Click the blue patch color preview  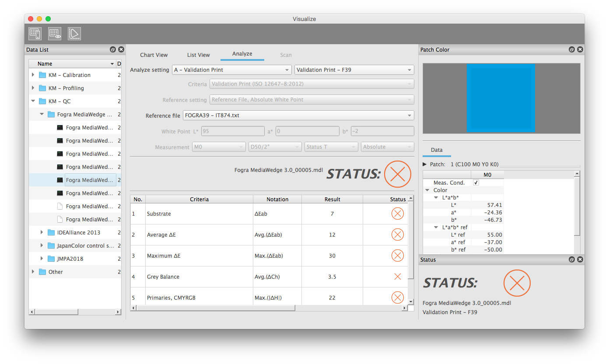(501, 98)
